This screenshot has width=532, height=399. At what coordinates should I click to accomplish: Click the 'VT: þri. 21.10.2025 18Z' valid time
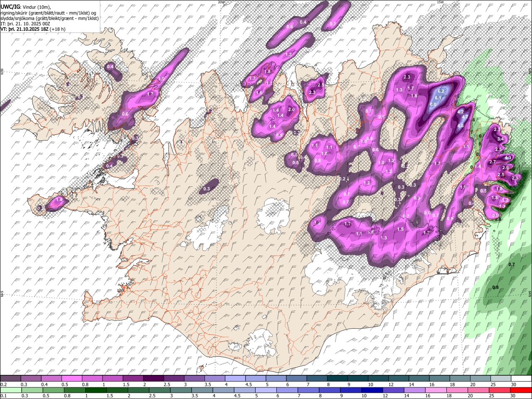25,29
